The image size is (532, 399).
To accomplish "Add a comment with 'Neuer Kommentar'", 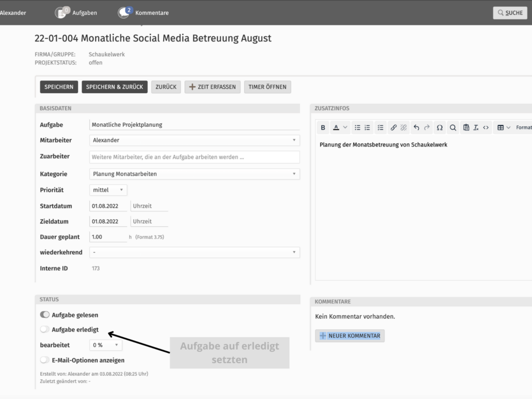I will point(350,336).
